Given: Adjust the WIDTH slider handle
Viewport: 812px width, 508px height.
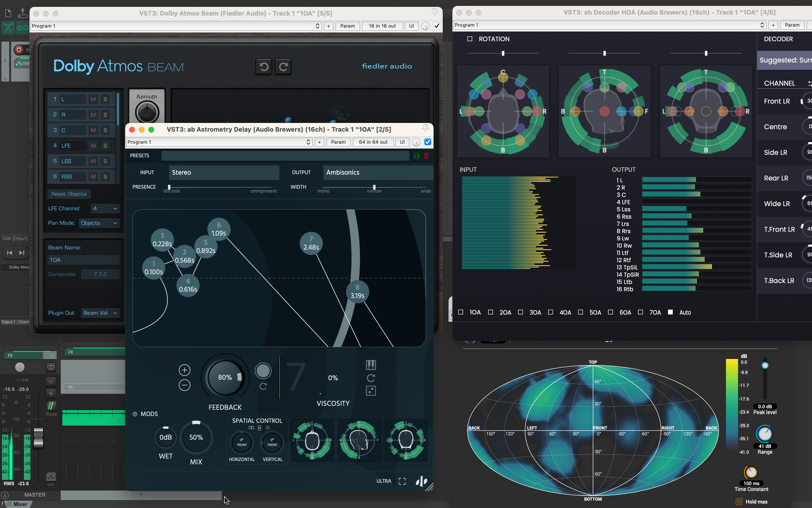Looking at the screenshot, I should [374, 187].
